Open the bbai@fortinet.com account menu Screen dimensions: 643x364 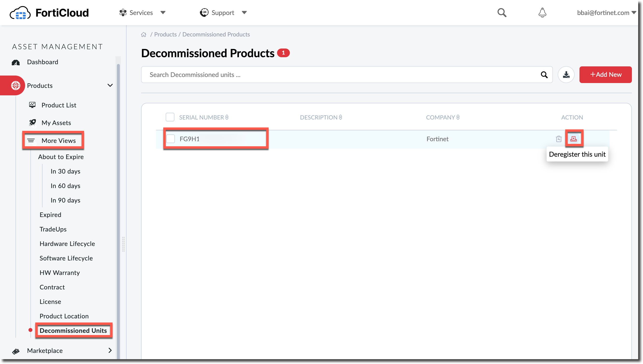pos(606,13)
